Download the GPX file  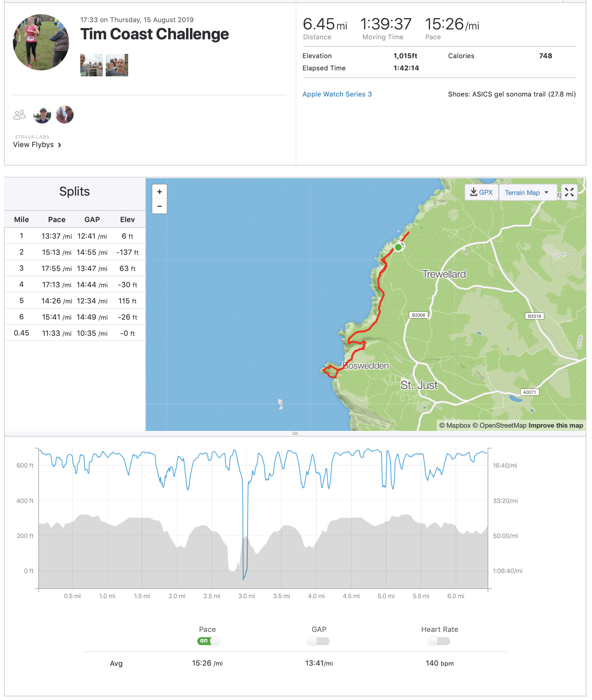click(x=481, y=192)
